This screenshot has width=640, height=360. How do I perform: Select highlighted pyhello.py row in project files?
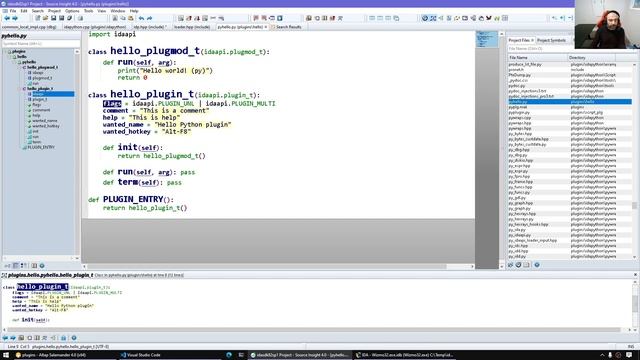coord(570,102)
